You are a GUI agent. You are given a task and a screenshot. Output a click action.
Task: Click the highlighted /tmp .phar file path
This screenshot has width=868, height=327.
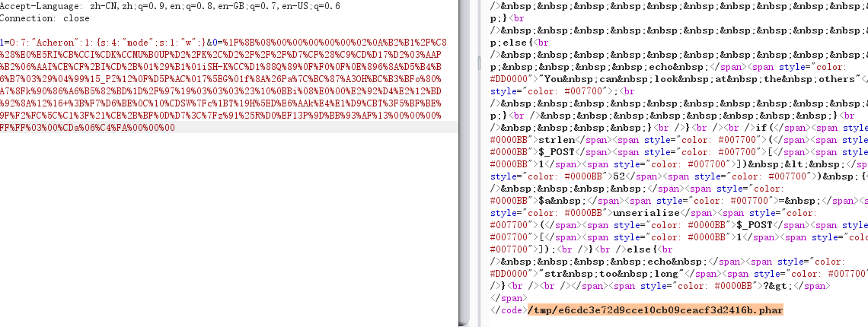tap(656, 310)
